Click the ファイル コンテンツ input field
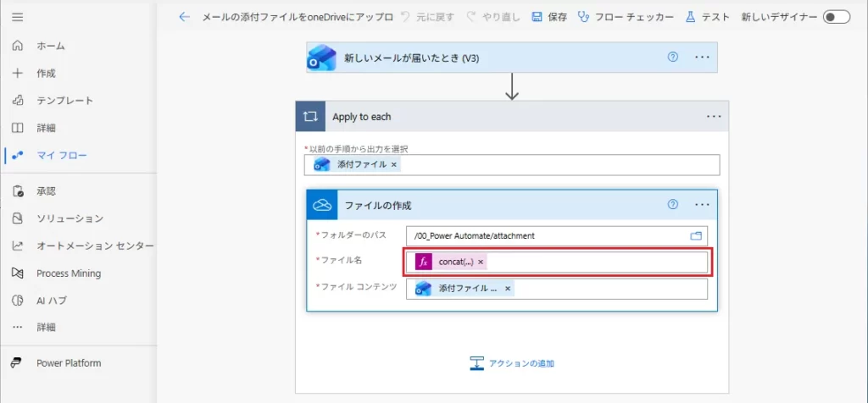The height and width of the screenshot is (403, 868). coord(556,289)
